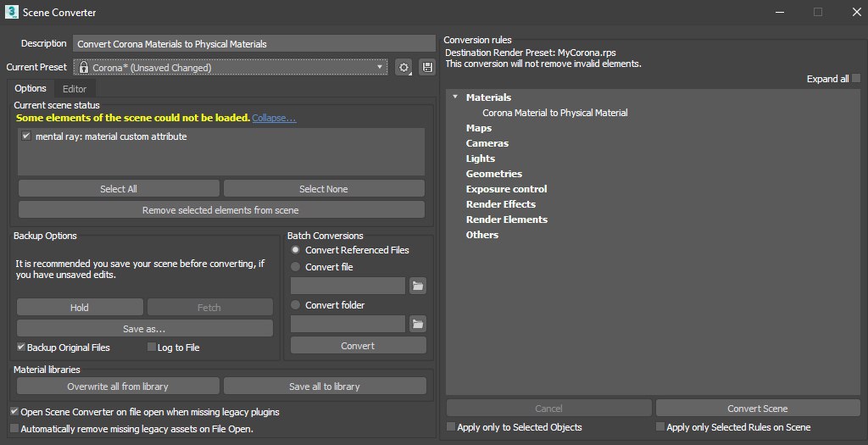Select Convert Referenced Files radio button
868x445 pixels.
coord(296,249)
